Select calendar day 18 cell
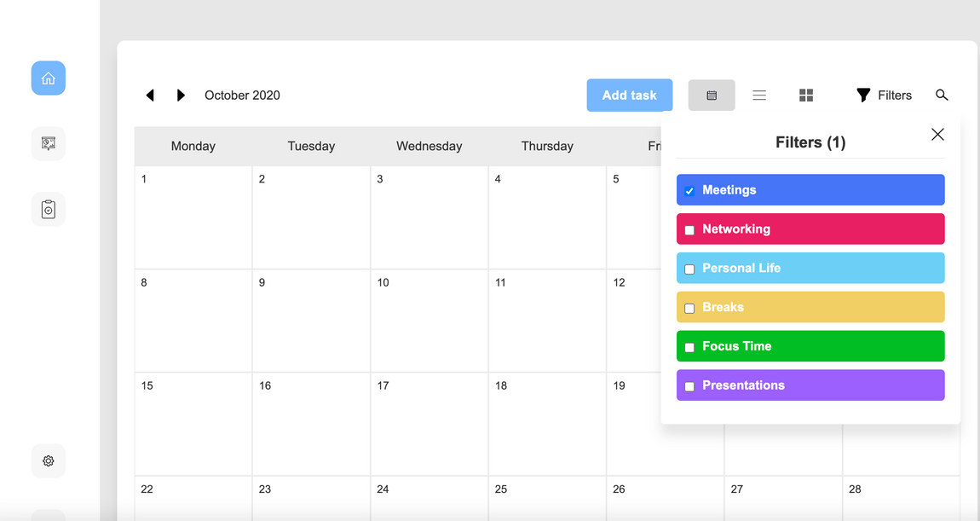The height and width of the screenshot is (521, 980). [547, 424]
